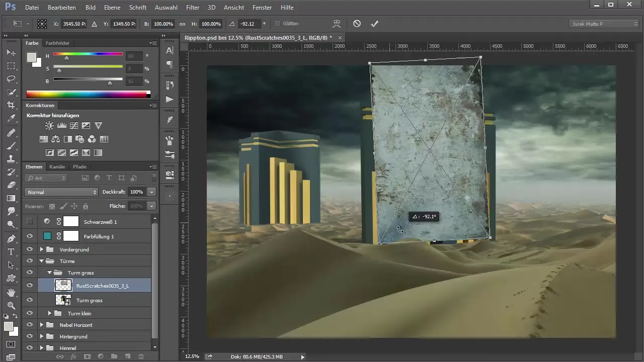Select the Move tool

tap(11, 53)
